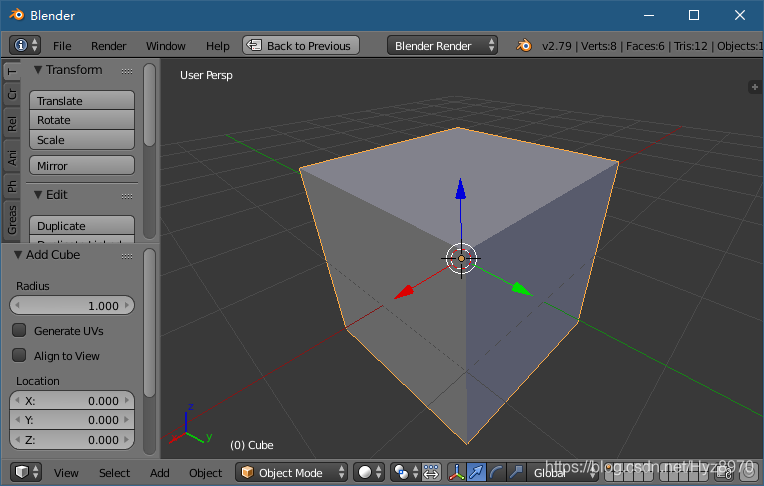The width and height of the screenshot is (764, 486).
Task: Open the Render menu
Action: tap(108, 46)
